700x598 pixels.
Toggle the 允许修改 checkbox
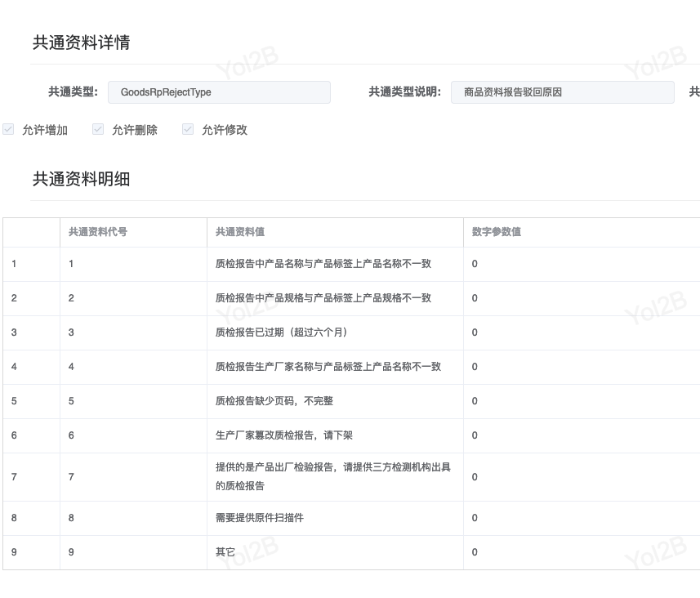click(x=188, y=129)
